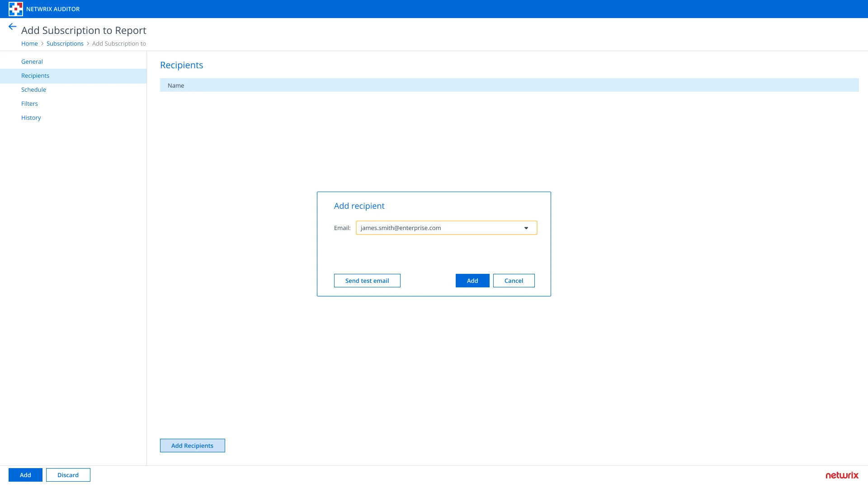Cancel the Add recipient dialog
Viewport: 868px width, 488px height.
click(x=514, y=281)
